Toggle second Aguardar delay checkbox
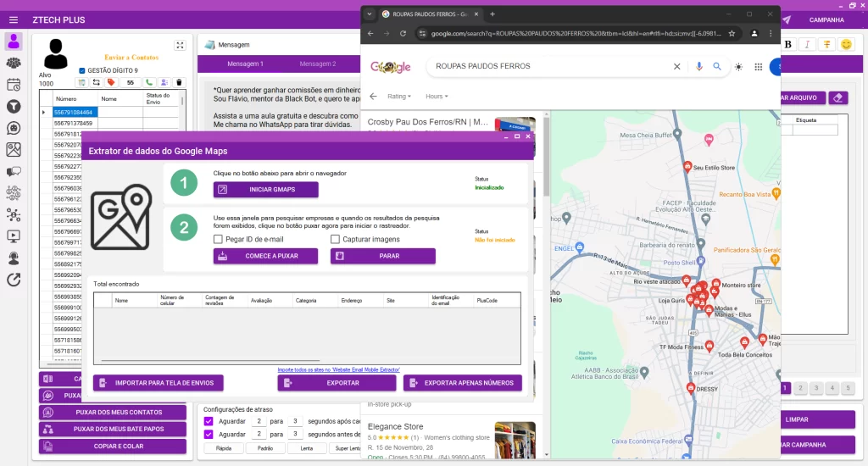 click(209, 435)
